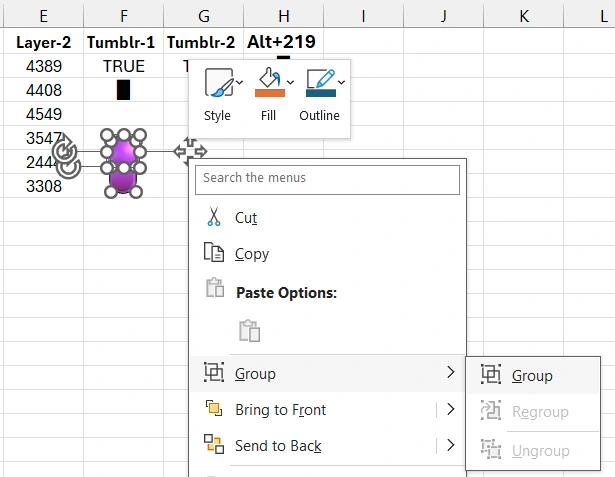This screenshot has width=615, height=477.
Task: Open the Style dropdown arrow
Action: pos(239,82)
